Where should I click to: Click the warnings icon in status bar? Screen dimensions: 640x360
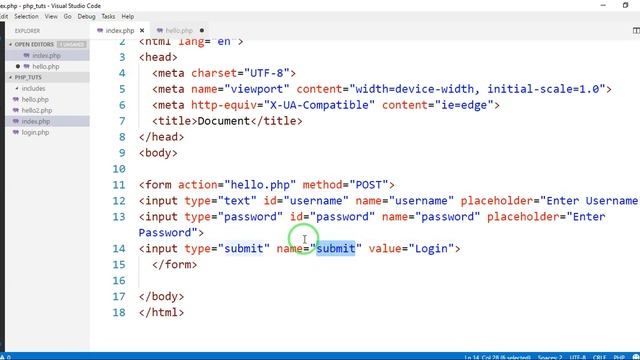click(x=3, y=357)
